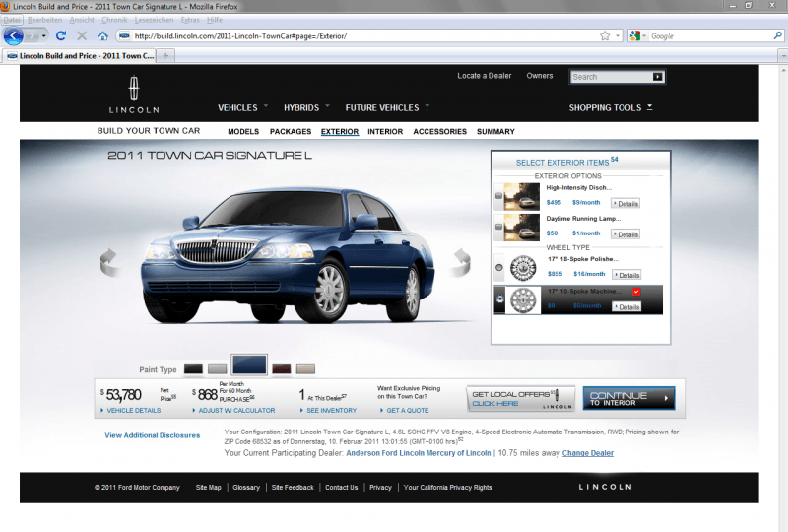
Task: Check the High-Intensity Discharge headlamps option
Action: point(498,196)
